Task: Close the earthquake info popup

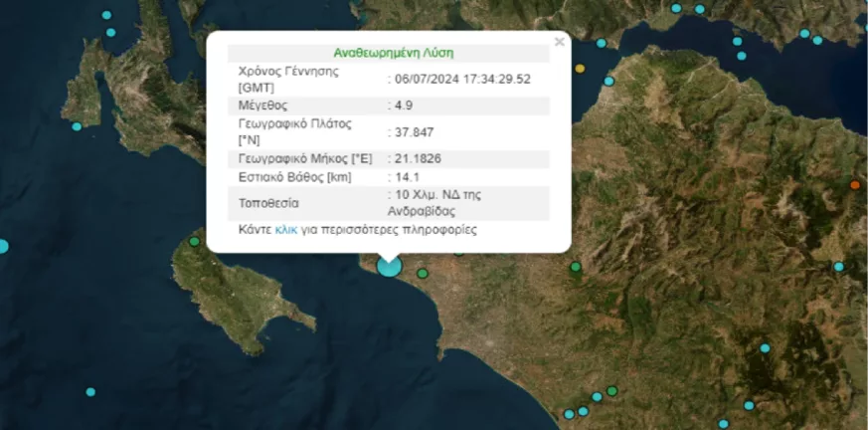Action: [559, 42]
